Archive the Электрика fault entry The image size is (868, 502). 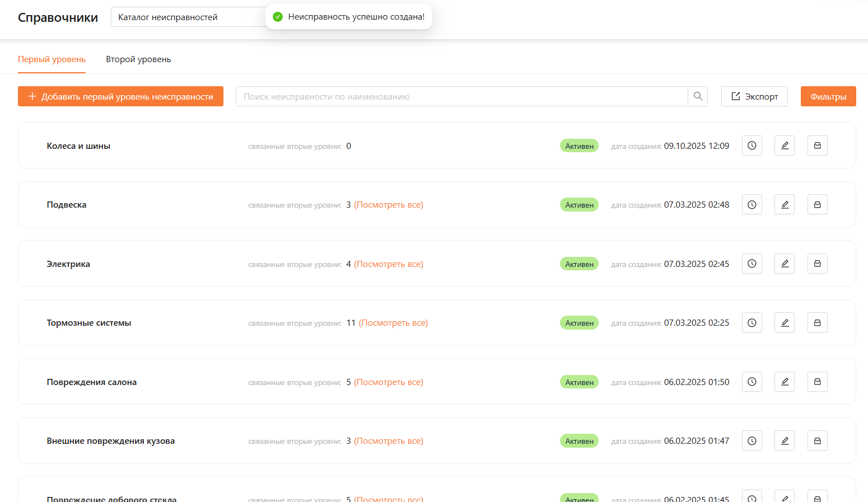[817, 264]
